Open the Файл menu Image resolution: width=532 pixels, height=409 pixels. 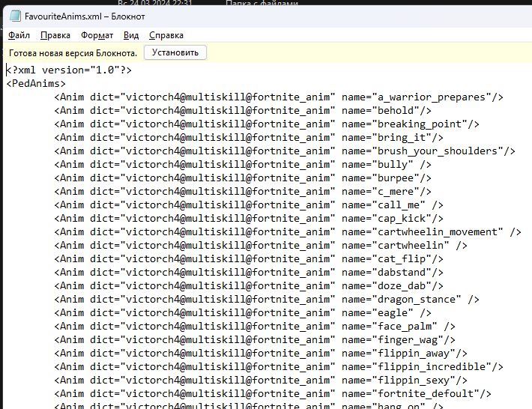point(19,35)
